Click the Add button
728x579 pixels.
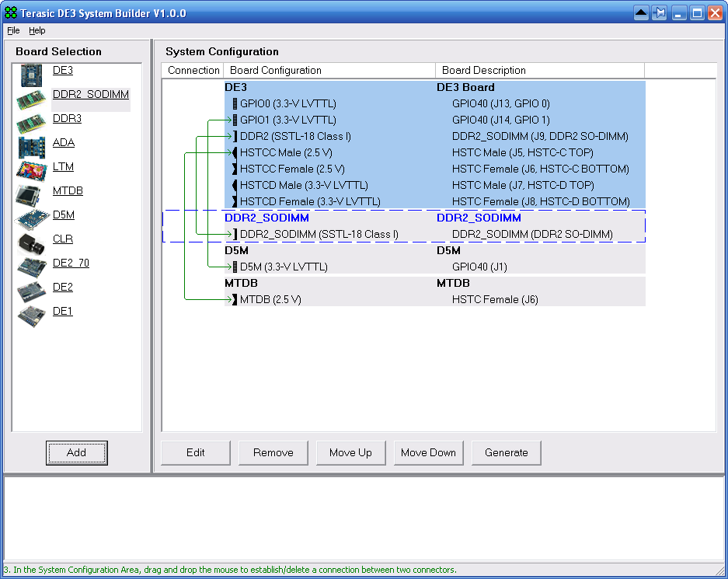[x=77, y=452]
